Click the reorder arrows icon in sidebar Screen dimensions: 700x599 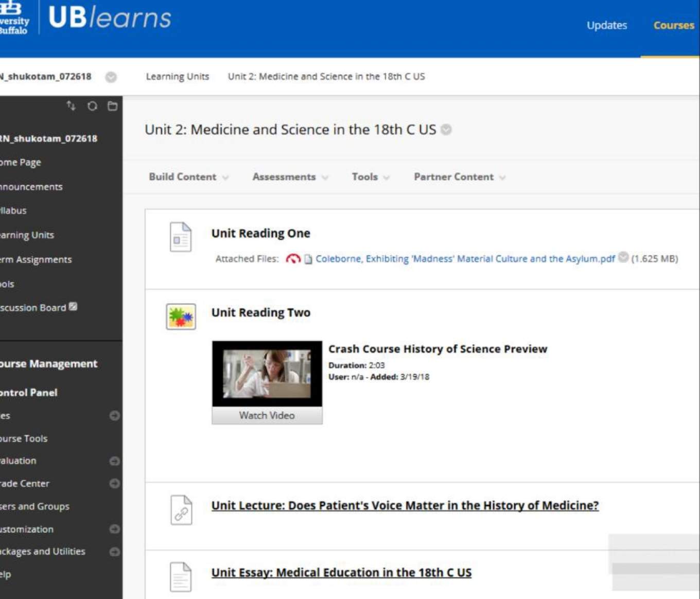point(71,106)
